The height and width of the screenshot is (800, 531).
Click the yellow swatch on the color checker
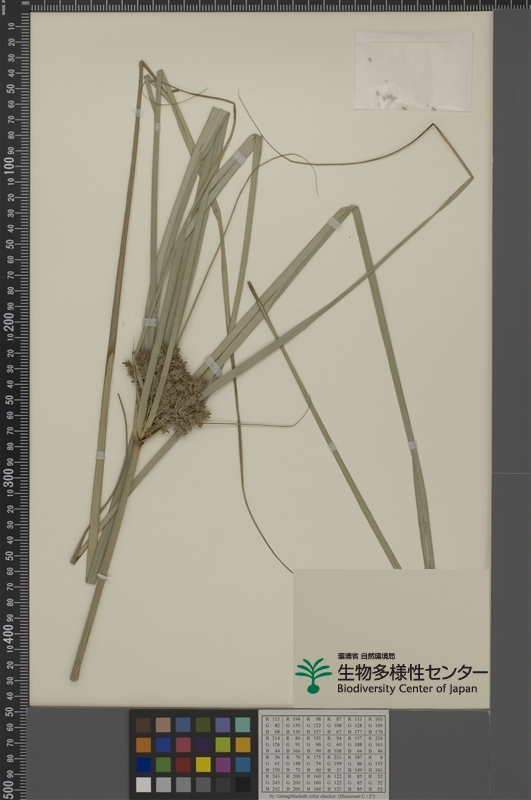point(203,764)
